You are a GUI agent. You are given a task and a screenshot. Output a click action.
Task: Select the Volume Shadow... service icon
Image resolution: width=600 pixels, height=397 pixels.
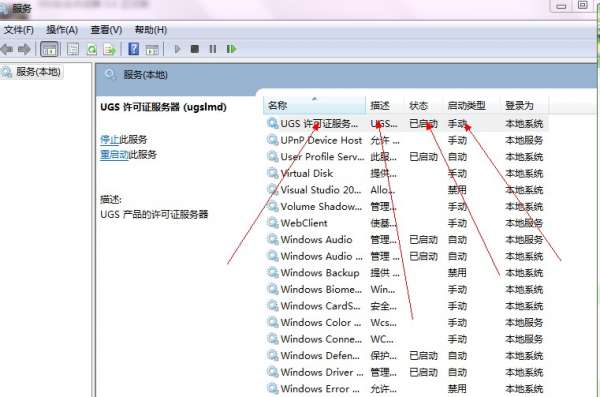(x=272, y=206)
